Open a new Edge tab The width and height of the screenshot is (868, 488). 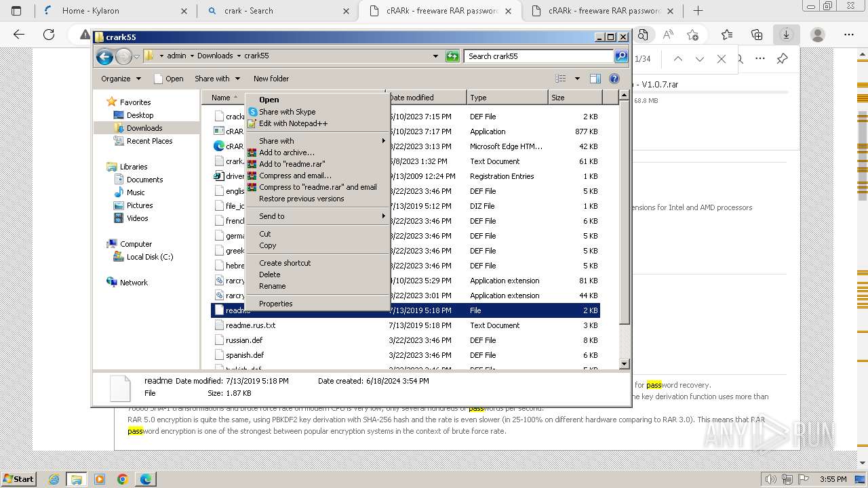pos(698,11)
